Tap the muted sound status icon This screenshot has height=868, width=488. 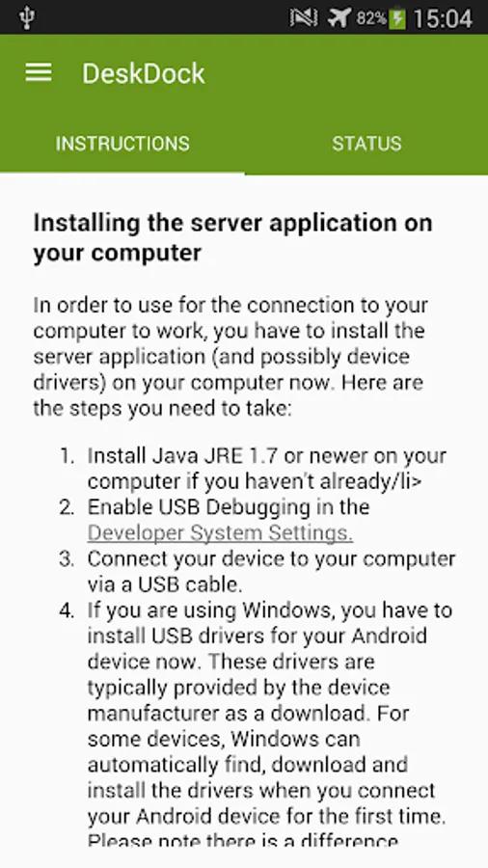304,18
